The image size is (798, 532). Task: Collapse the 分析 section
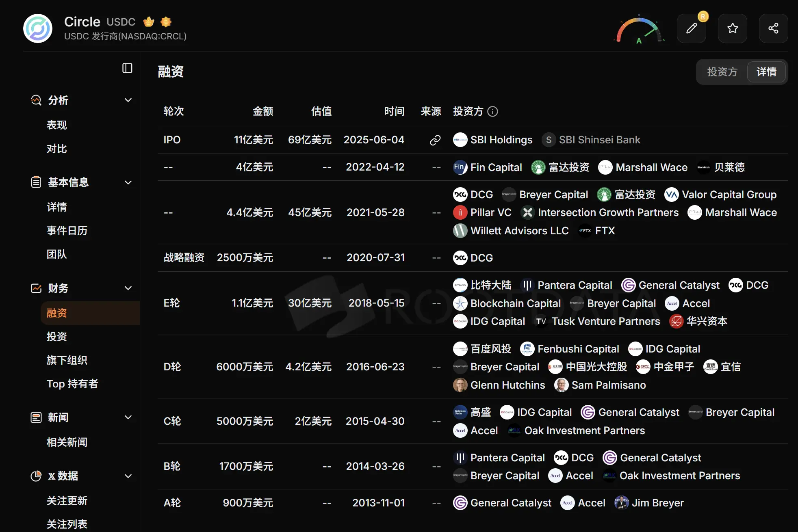click(x=128, y=100)
